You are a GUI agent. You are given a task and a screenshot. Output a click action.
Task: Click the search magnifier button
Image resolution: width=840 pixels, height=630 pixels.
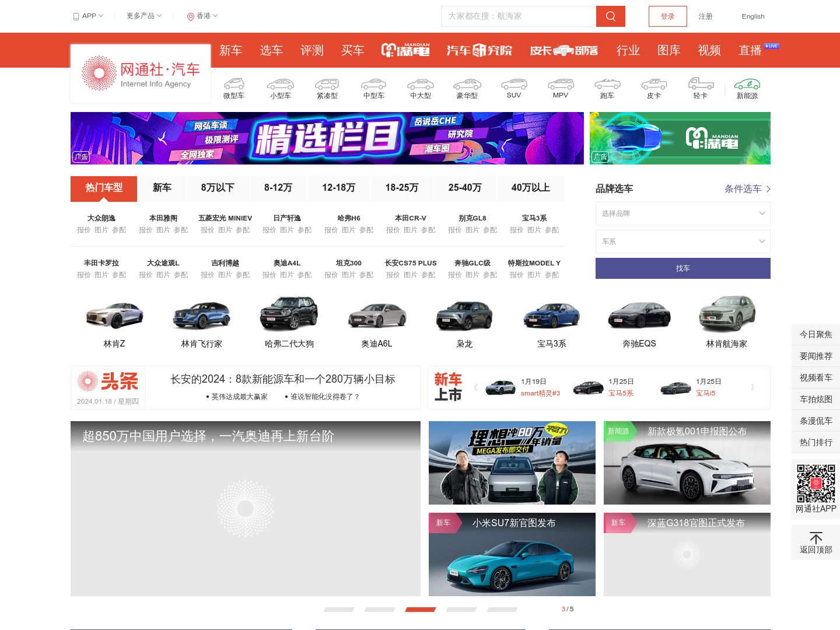tap(610, 16)
